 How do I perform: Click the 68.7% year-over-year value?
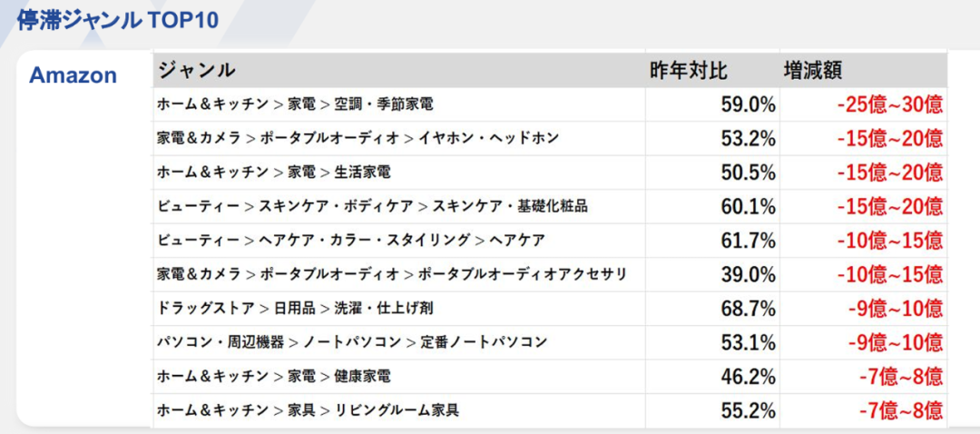coord(748,308)
